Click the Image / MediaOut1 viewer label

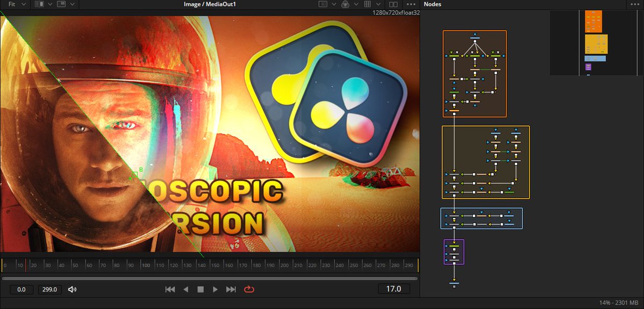(x=210, y=4)
